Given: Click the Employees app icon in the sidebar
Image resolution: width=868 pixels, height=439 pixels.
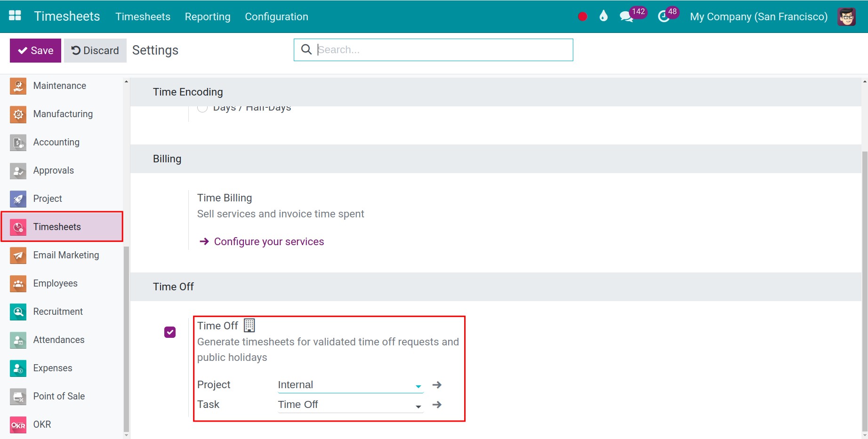Looking at the screenshot, I should [x=18, y=284].
